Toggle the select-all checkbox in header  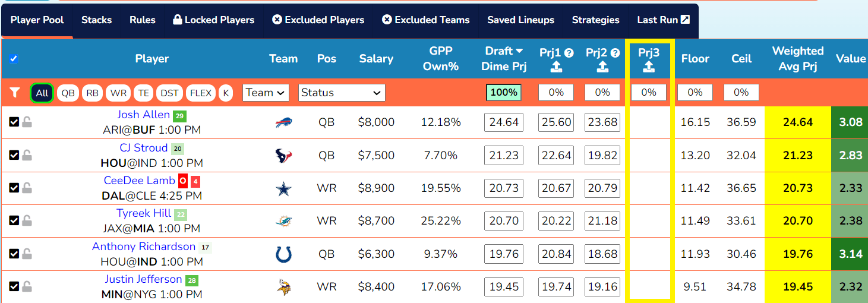(x=14, y=58)
